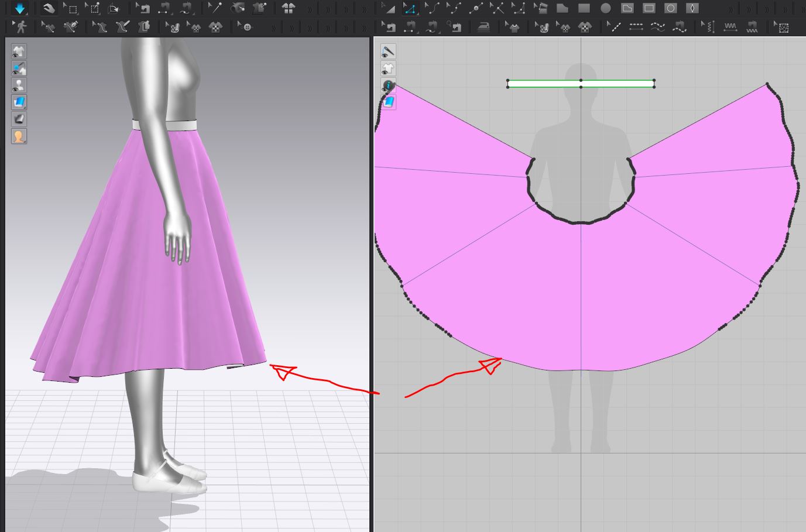This screenshot has width=806, height=532.
Task: Toggle avatar visibility in 3D window
Action: tap(19, 85)
